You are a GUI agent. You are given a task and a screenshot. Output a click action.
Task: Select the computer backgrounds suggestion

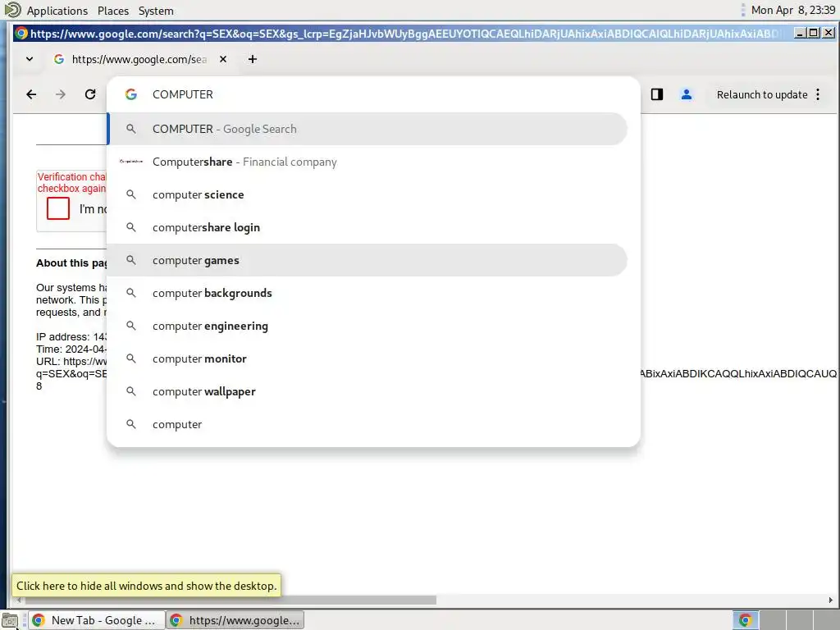tap(367, 293)
